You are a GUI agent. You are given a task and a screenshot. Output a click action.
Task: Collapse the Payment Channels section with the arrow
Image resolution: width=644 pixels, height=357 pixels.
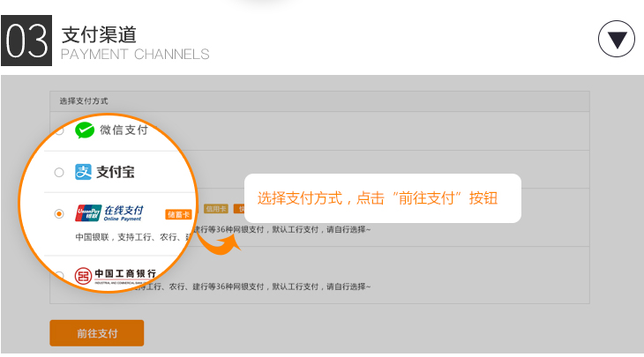click(x=616, y=39)
